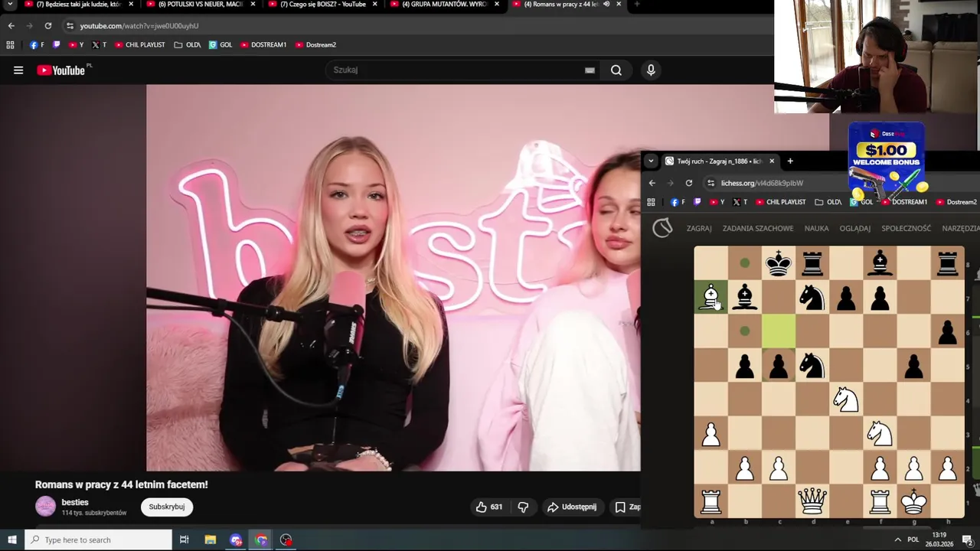Open OGLĄDAJ menu on lichess
980x551 pixels.
point(855,228)
